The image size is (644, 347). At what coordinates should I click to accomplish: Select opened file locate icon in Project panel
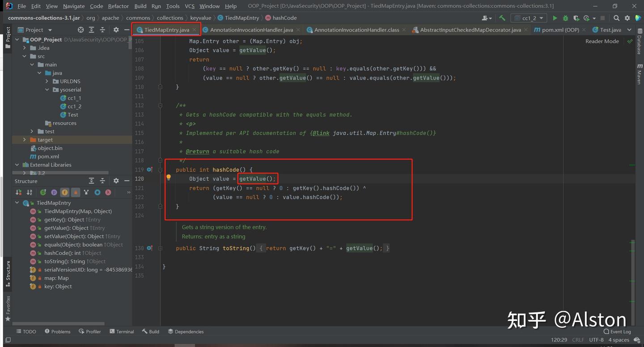click(80, 30)
